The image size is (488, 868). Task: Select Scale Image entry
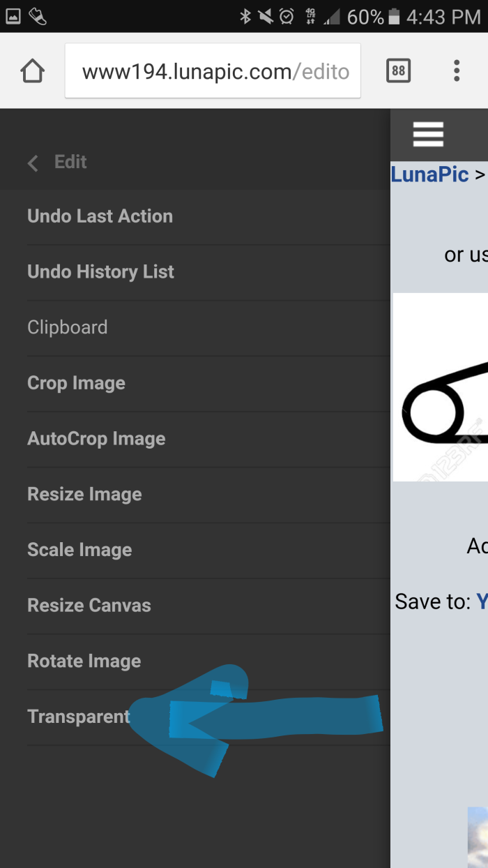click(x=79, y=550)
